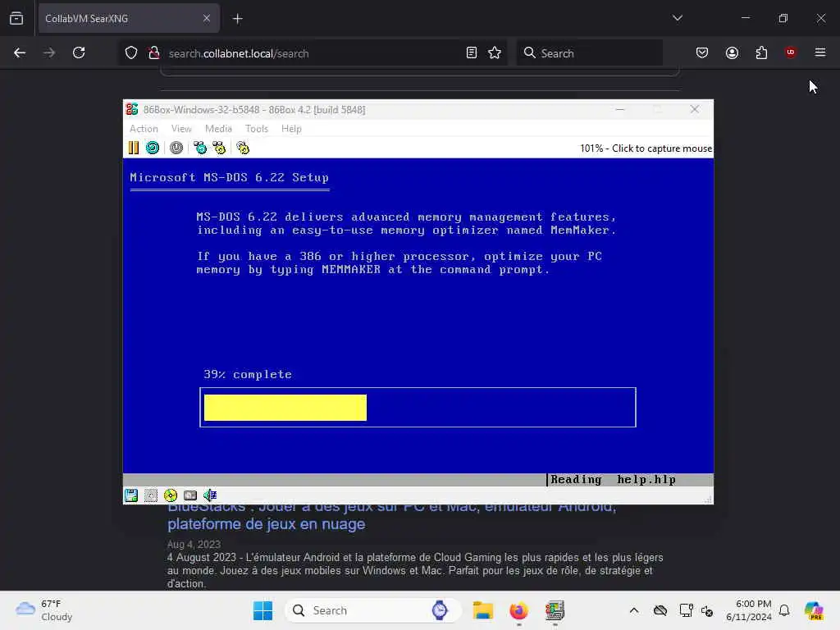Screen dimensions: 840x630
Task: Open the Windows Start menu
Action: point(262,610)
